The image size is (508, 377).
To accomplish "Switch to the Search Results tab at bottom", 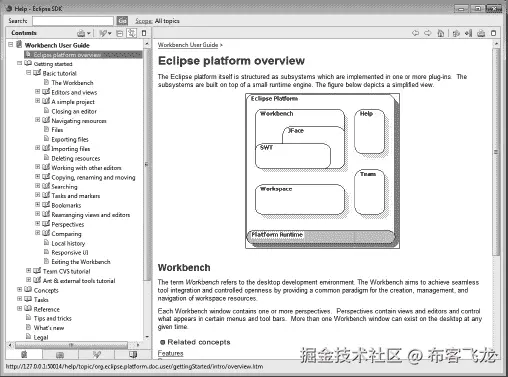I will pyautogui.click(x=97, y=354).
